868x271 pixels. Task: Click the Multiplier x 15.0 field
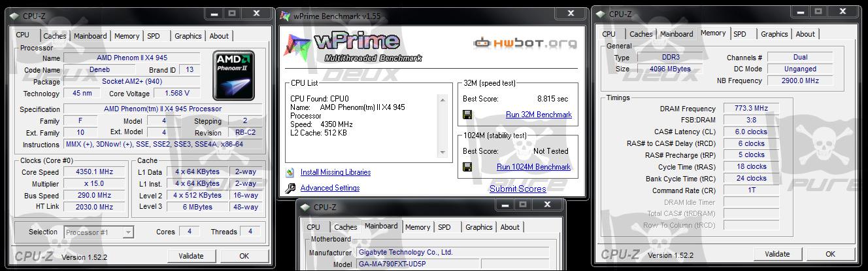95,184
